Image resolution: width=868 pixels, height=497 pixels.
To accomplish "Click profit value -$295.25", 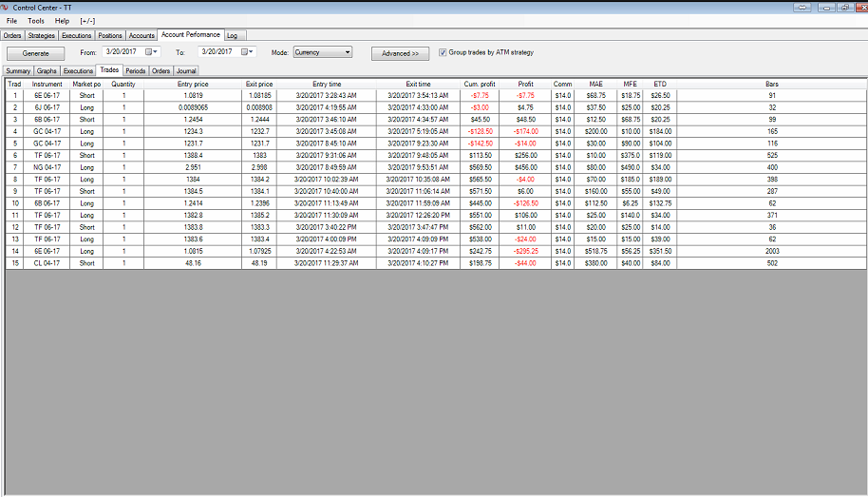I will pos(525,251).
